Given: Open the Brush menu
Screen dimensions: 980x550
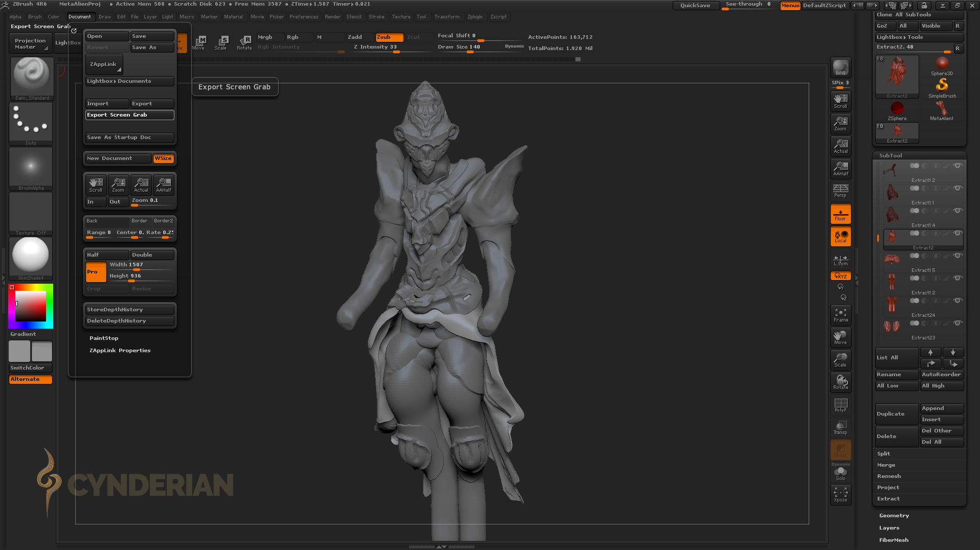Looking at the screenshot, I should point(35,17).
